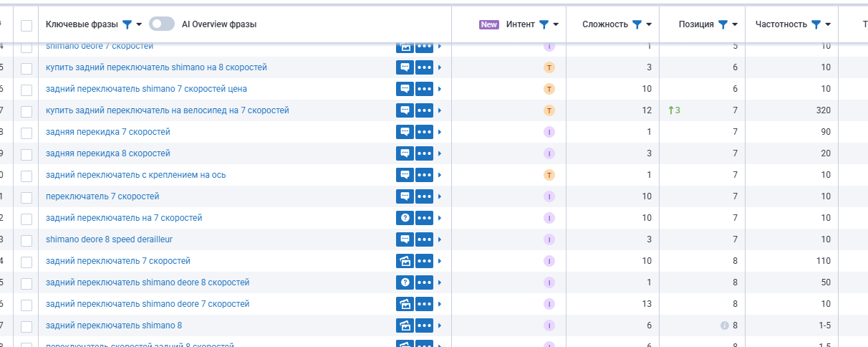Check the box for 'переключатель 7 скоростей'
This screenshot has width=868, height=347.
click(x=26, y=197)
